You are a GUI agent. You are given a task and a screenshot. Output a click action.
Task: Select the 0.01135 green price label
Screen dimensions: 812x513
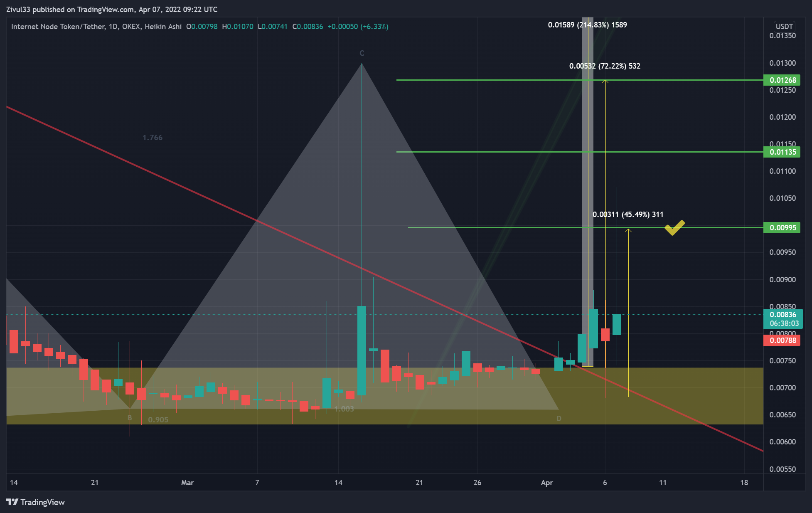tap(782, 152)
